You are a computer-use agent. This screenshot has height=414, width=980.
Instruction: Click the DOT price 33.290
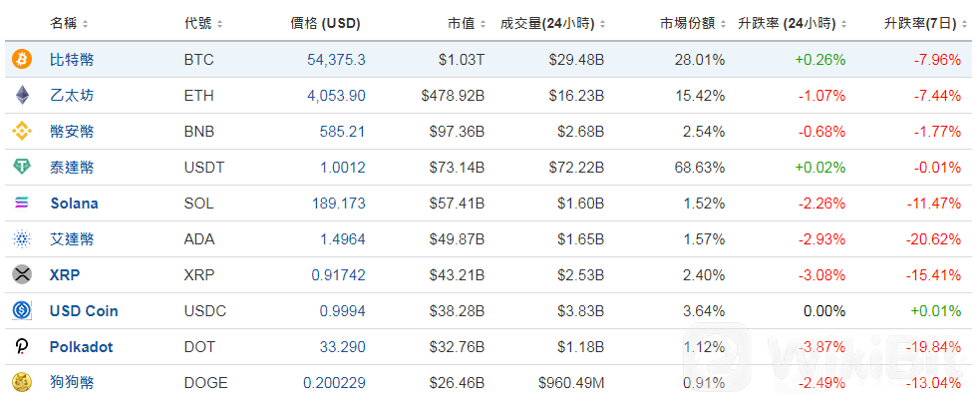[x=343, y=346]
